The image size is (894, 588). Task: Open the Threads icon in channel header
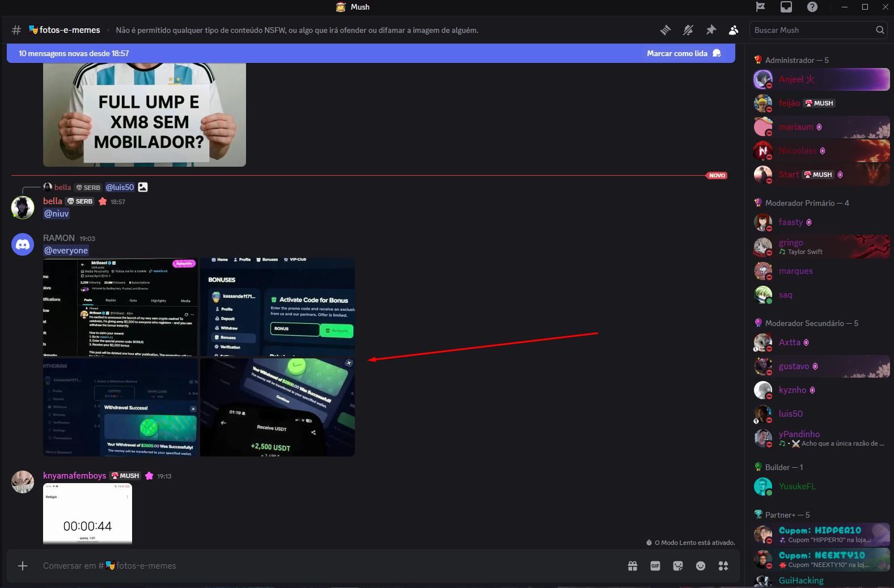click(666, 30)
